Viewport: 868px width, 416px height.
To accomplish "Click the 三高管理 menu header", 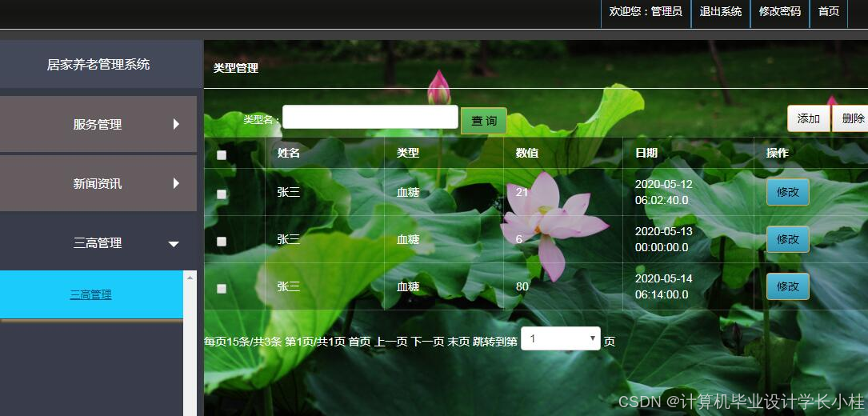I will click(x=98, y=242).
